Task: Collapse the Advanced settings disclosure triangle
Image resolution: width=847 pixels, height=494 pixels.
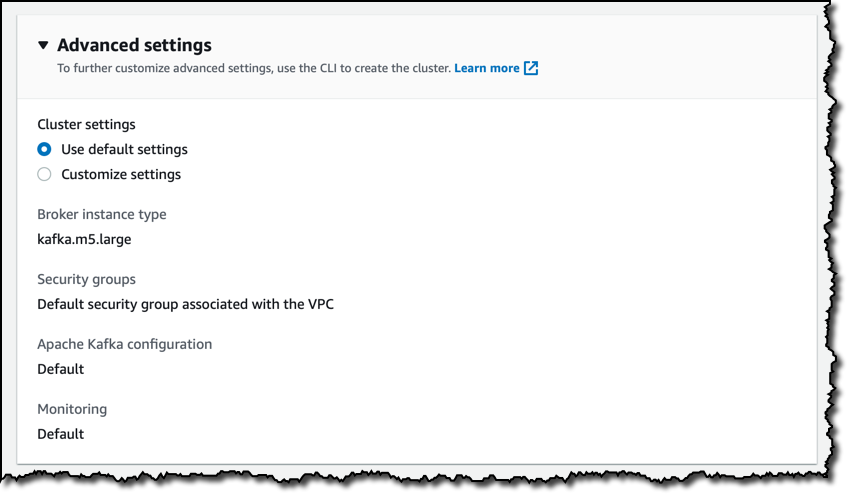Action: (43, 45)
